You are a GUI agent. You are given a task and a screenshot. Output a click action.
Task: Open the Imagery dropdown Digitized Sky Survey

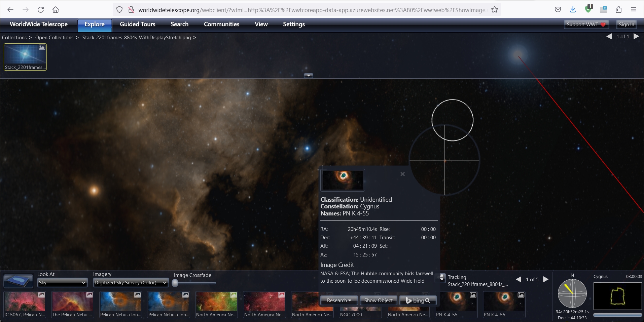click(131, 283)
